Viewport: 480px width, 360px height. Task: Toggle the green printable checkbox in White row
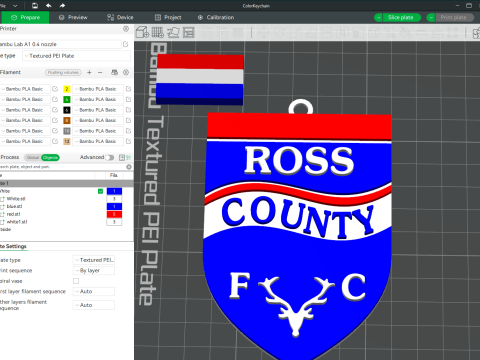(x=100, y=191)
